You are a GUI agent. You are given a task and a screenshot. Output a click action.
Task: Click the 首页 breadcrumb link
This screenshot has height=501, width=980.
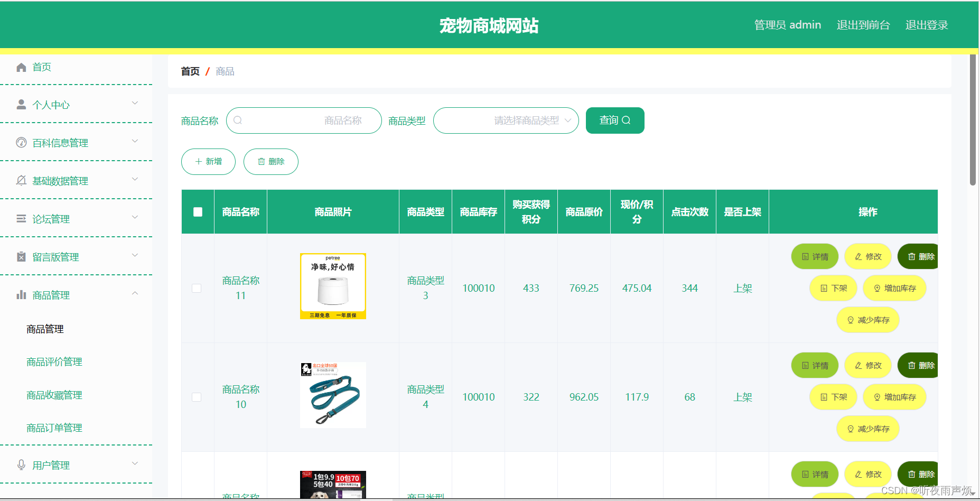pos(190,71)
